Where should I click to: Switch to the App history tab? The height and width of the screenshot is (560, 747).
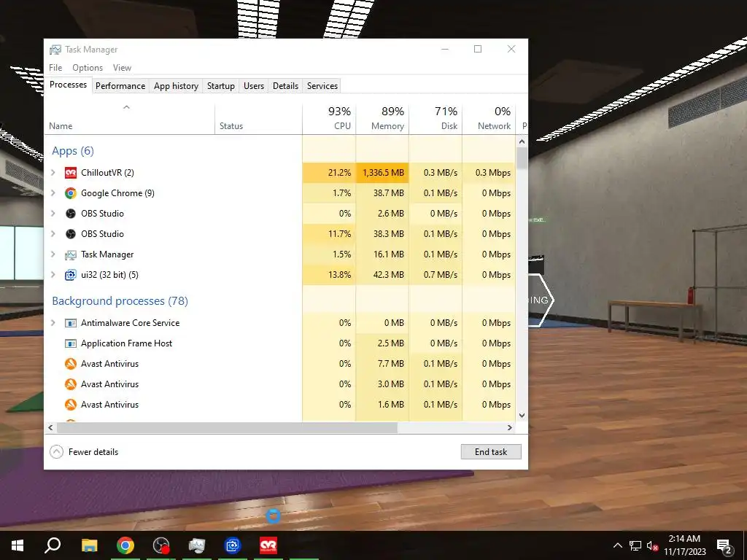coord(176,86)
